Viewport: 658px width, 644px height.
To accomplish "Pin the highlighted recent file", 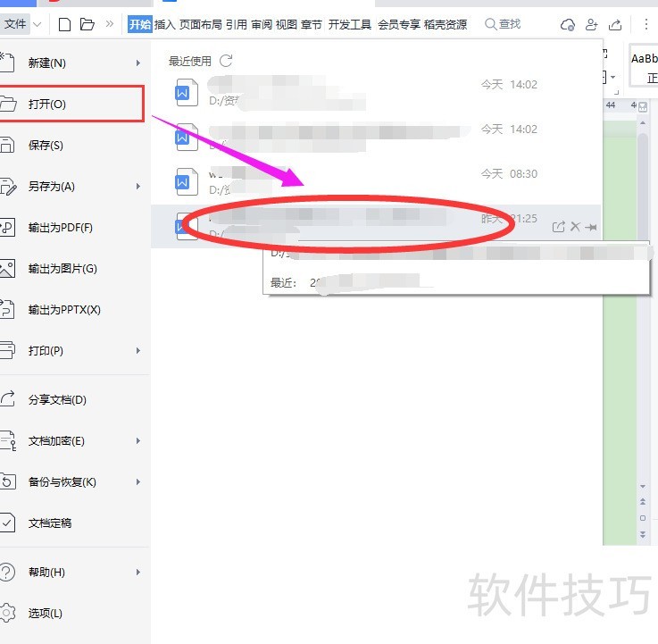I will [x=591, y=227].
